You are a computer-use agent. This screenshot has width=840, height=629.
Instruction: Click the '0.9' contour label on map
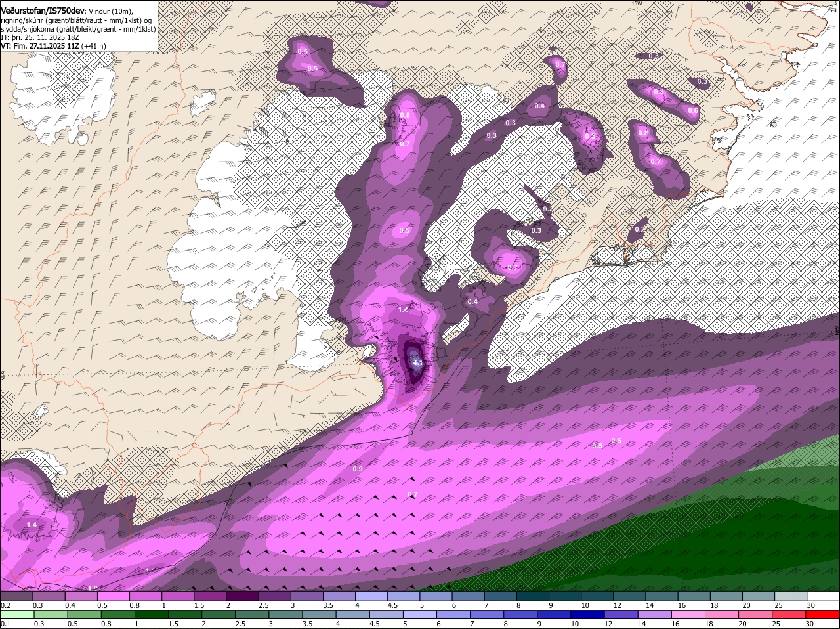(x=358, y=469)
